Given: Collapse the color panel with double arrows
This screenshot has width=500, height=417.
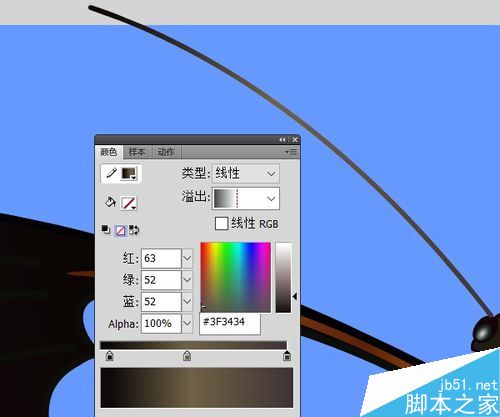Looking at the screenshot, I should click(282, 140).
